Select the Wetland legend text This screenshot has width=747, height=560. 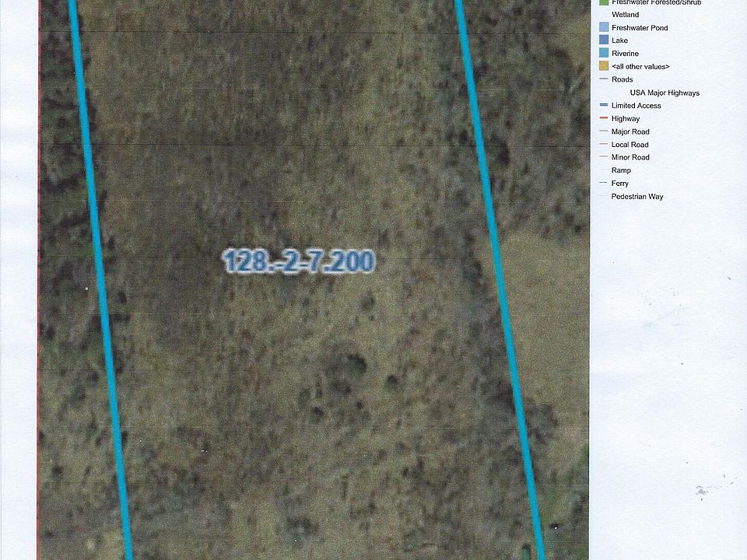click(625, 14)
